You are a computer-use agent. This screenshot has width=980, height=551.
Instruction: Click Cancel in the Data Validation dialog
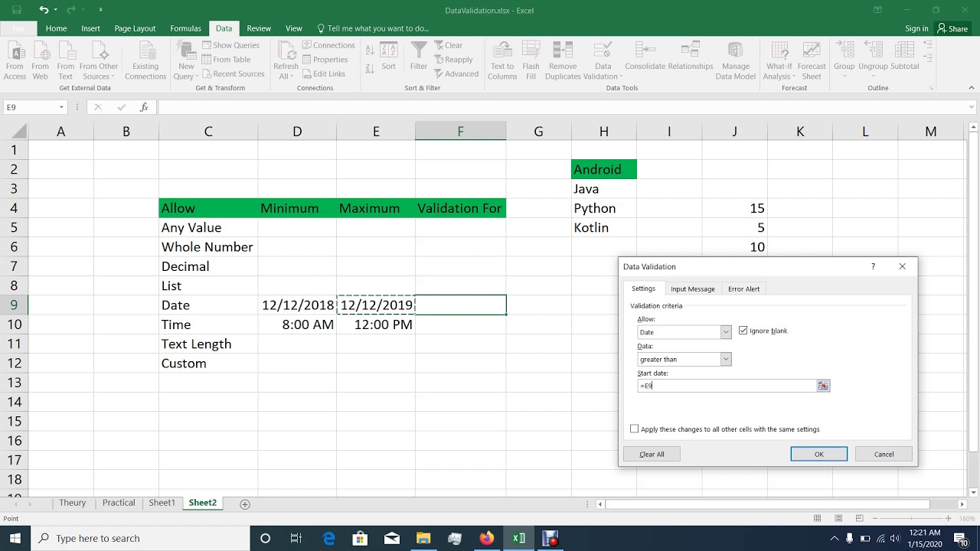click(884, 455)
